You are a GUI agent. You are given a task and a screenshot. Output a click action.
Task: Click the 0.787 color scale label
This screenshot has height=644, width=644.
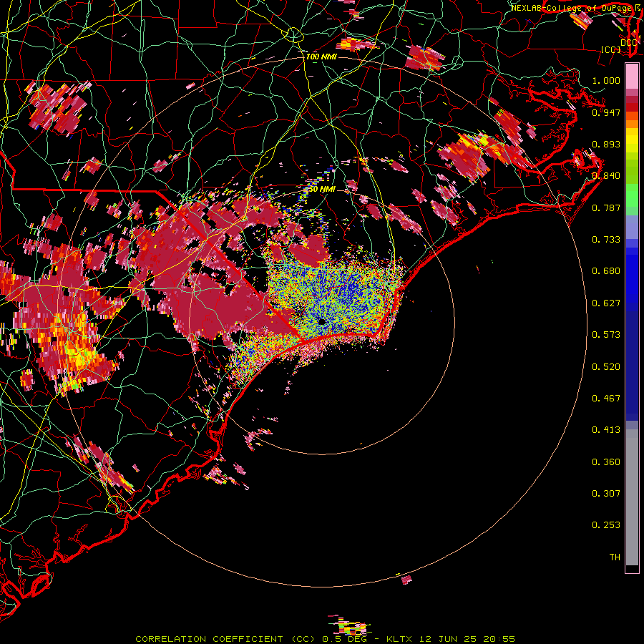606,208
